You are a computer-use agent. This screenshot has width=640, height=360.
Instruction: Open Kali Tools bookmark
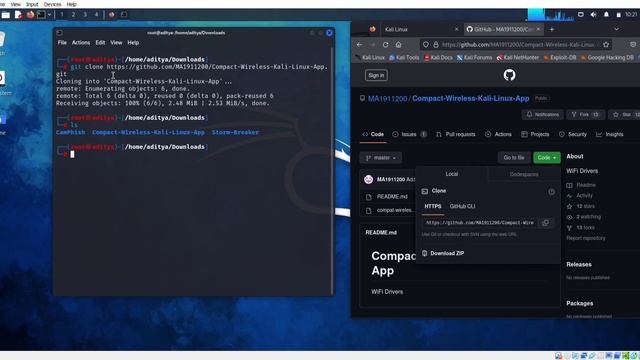coord(404,58)
